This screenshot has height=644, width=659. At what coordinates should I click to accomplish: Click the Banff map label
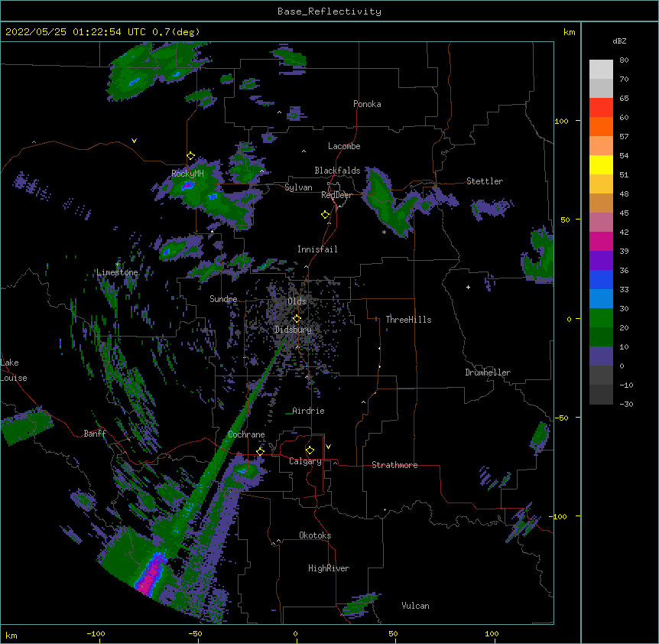95,434
